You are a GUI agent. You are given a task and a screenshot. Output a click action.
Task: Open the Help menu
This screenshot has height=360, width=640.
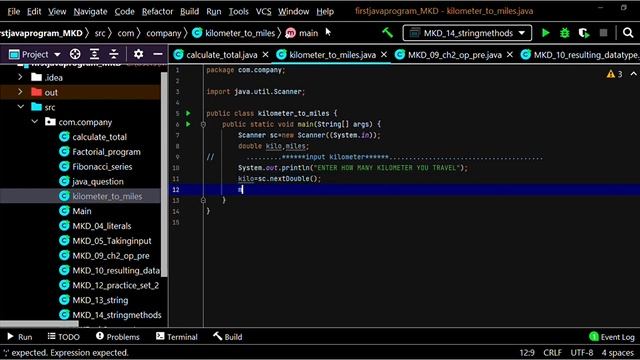click(325, 11)
